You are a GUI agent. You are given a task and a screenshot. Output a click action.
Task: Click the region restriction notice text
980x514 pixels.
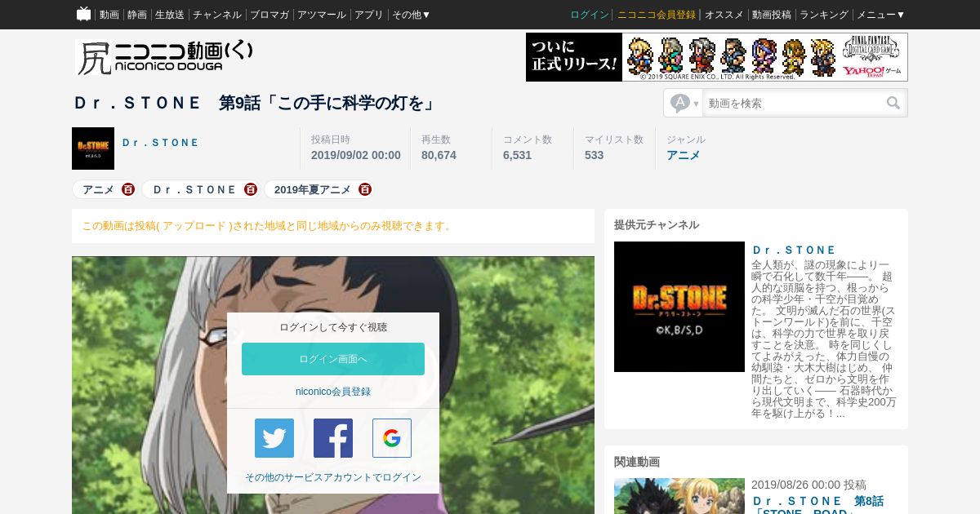pyautogui.click(x=268, y=226)
